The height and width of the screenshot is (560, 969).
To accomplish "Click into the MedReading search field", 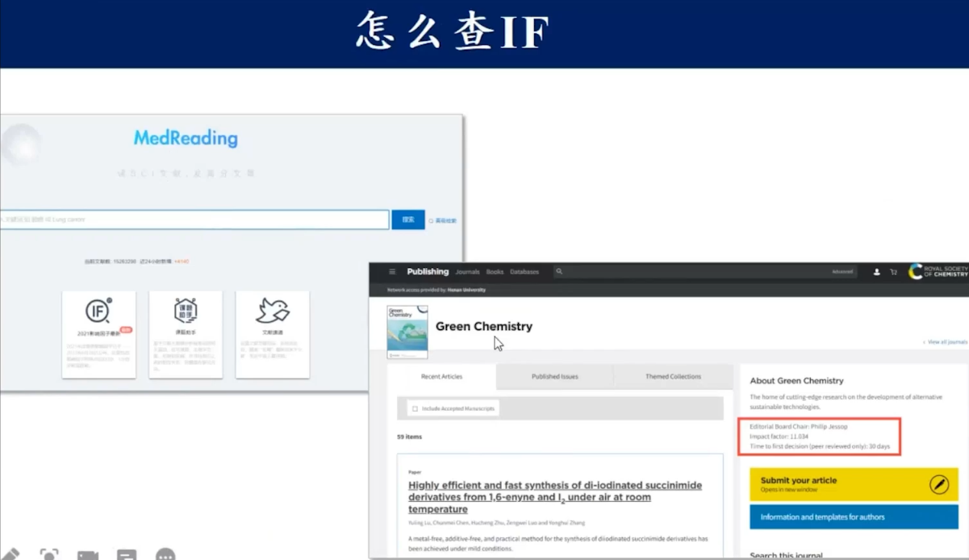I will [x=194, y=219].
